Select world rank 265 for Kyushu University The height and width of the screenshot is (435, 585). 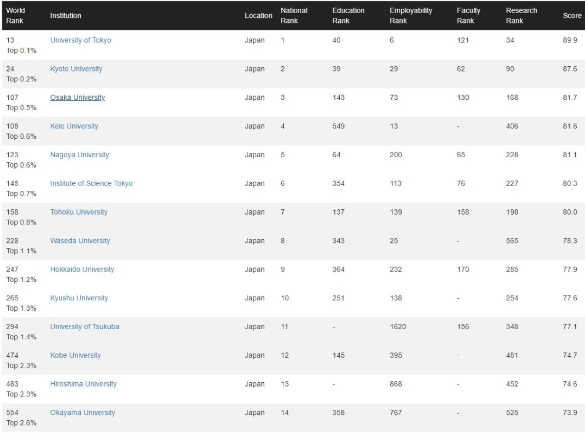click(x=12, y=298)
